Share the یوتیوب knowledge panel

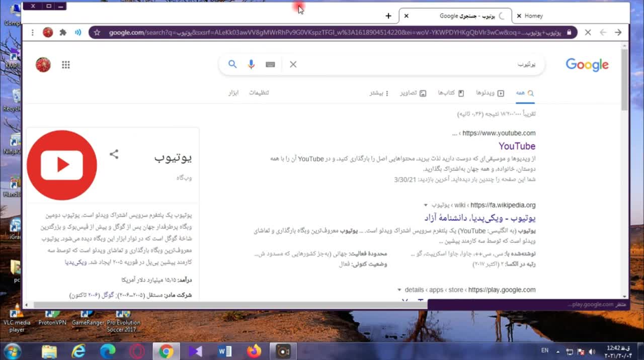(114, 154)
